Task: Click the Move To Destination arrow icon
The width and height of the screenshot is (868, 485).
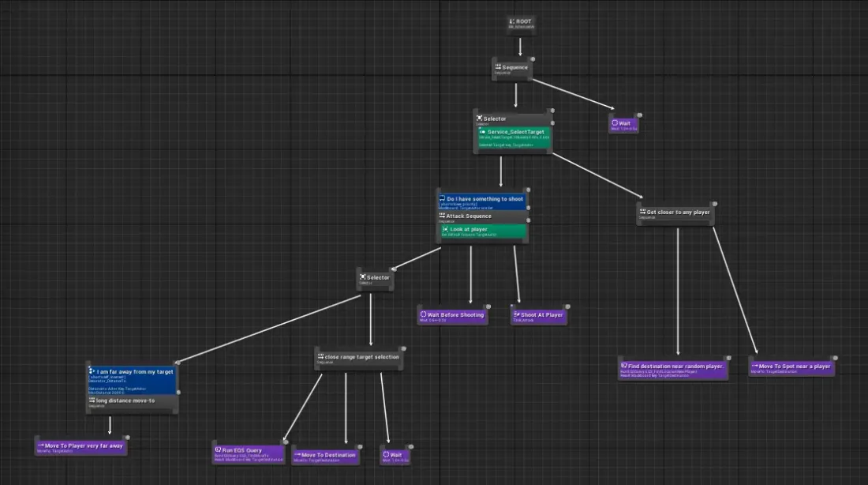Action: click(x=297, y=455)
